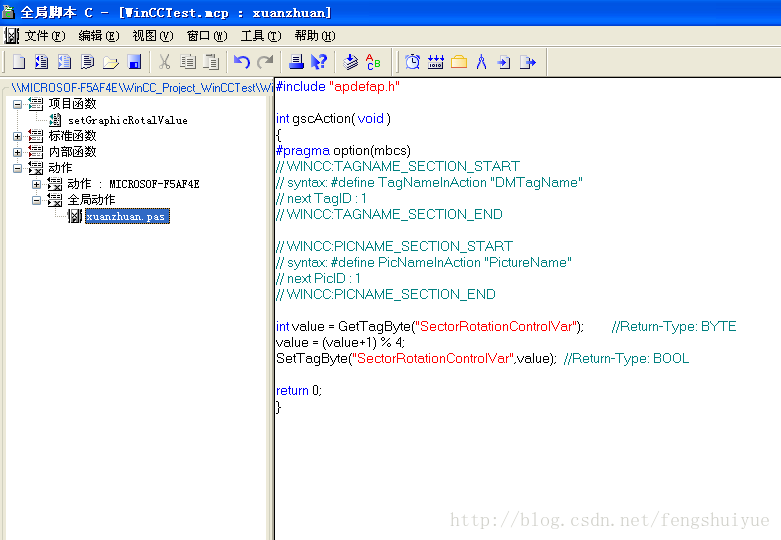The width and height of the screenshot is (781, 540).
Task: Save the script with the floppy icon
Action: 134,62
